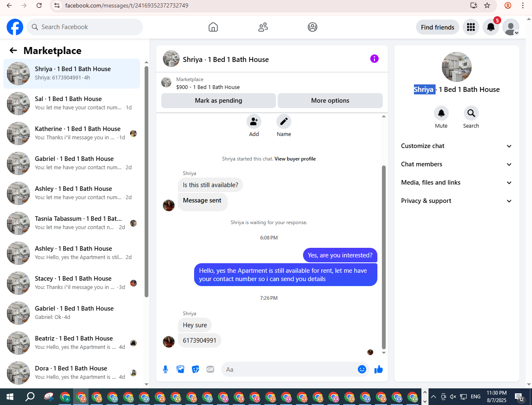
Task: Open Chrome three-dot menu
Action: coord(523,5)
